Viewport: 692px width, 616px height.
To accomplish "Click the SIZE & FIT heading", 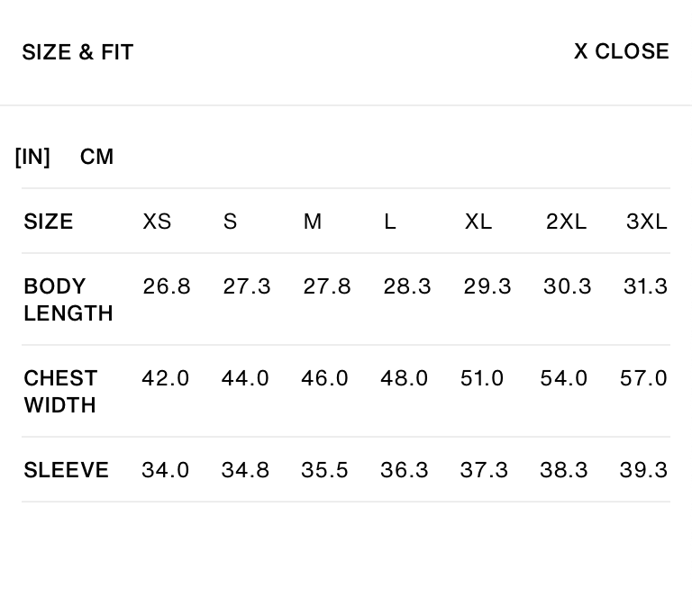I will click(x=77, y=52).
